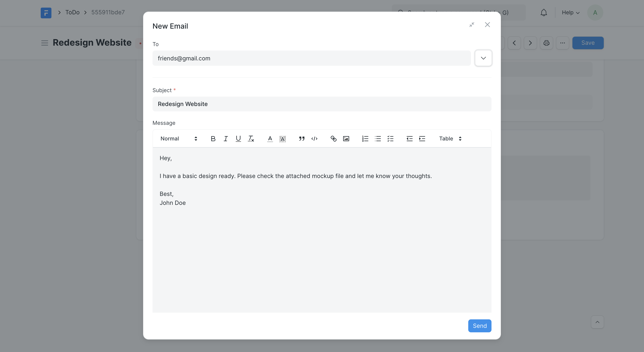
Task: Underline the selected text
Action: [238, 138]
